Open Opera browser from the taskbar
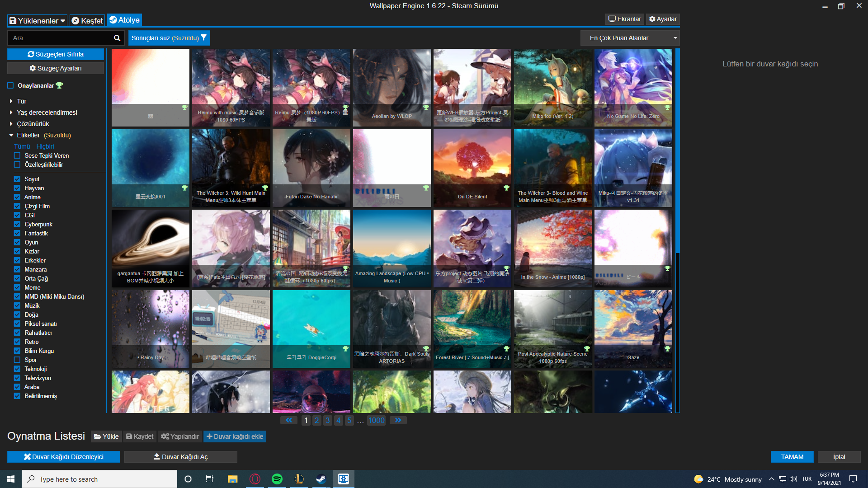This screenshot has width=868, height=488. point(255,479)
